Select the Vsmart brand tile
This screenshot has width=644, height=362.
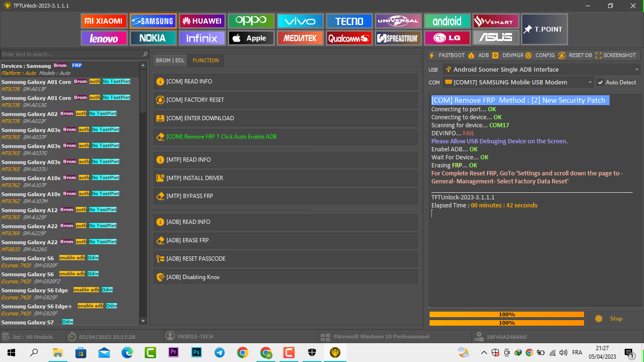(x=496, y=21)
